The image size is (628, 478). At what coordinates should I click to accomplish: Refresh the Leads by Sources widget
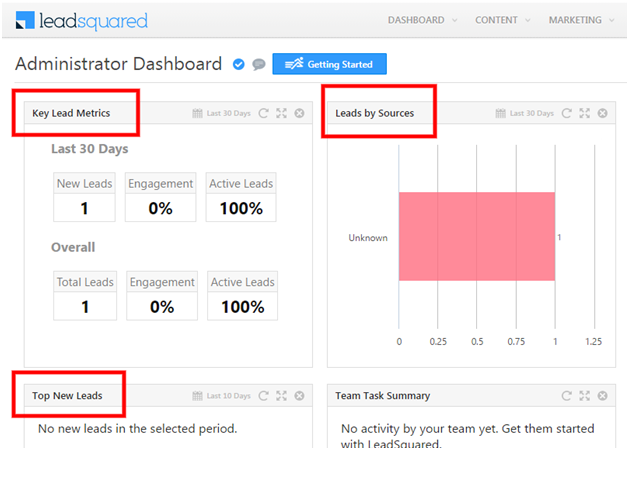566,113
